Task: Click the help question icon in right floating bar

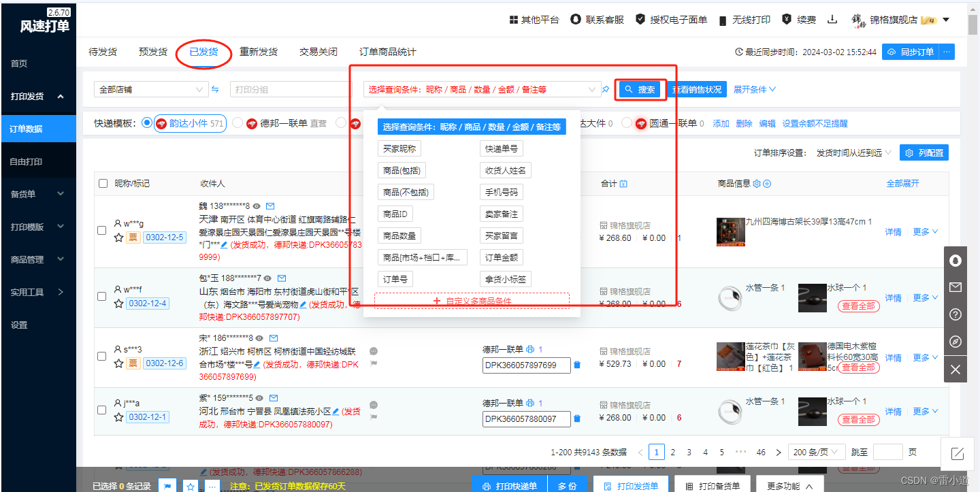Action: click(x=955, y=314)
